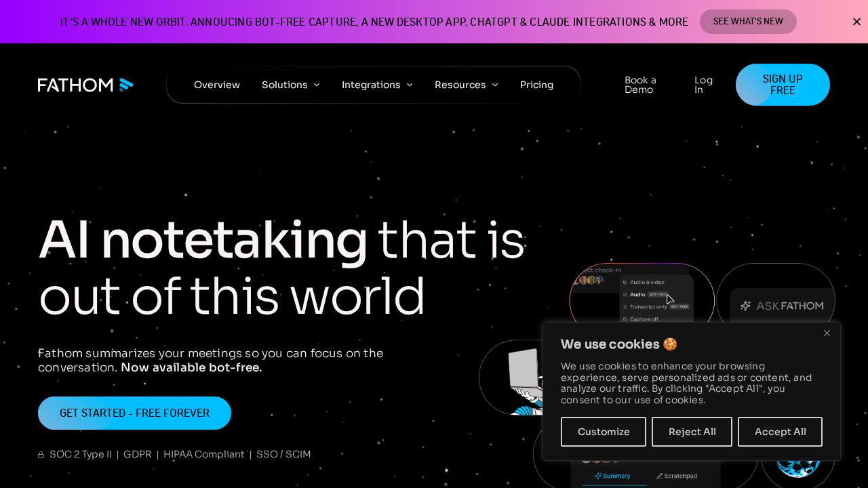Click the lock icon beside SOC 2 Type II
Image resolution: width=868 pixels, height=488 pixels.
tap(41, 455)
